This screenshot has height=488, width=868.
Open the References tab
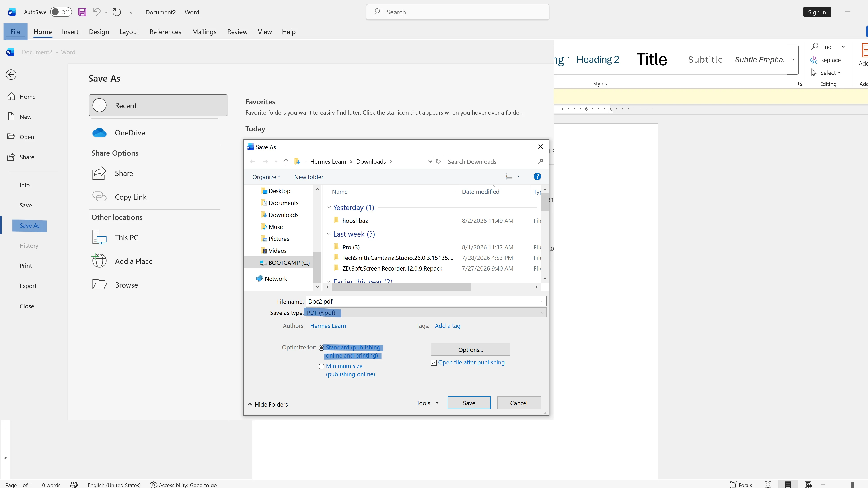pyautogui.click(x=165, y=32)
